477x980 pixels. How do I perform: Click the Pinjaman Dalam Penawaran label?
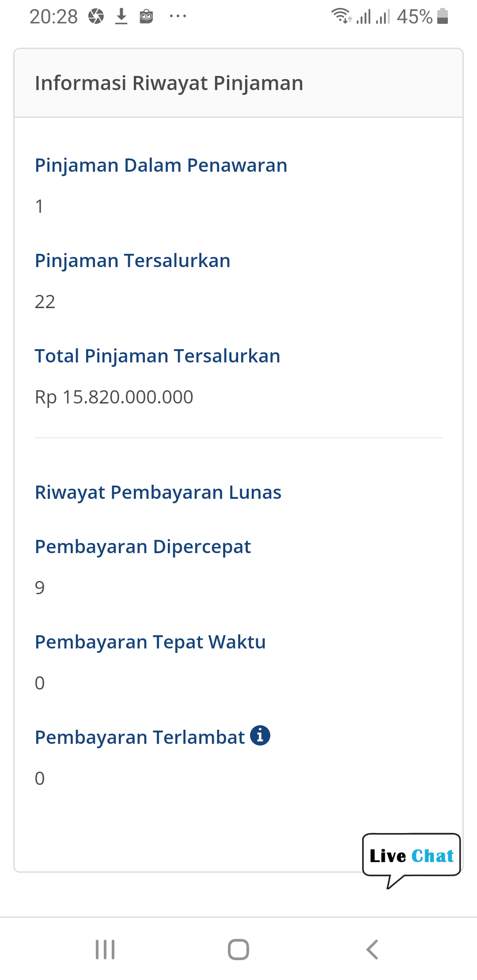(161, 166)
